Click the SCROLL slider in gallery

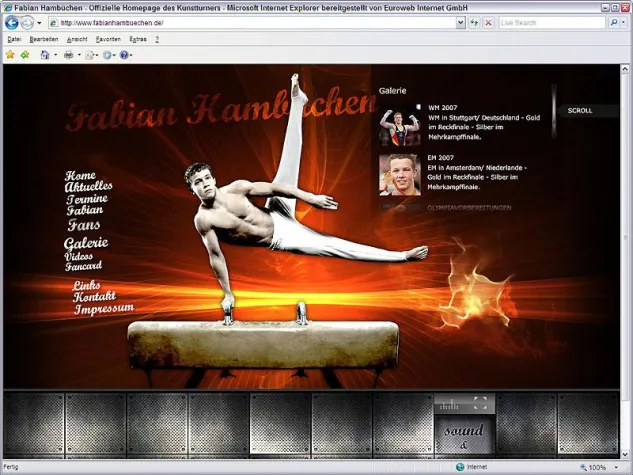[x=580, y=110]
